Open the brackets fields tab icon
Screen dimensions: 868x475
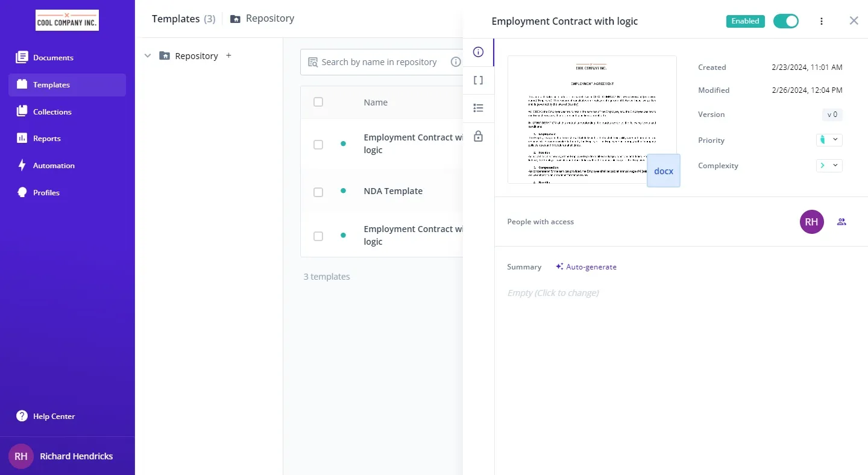point(478,80)
